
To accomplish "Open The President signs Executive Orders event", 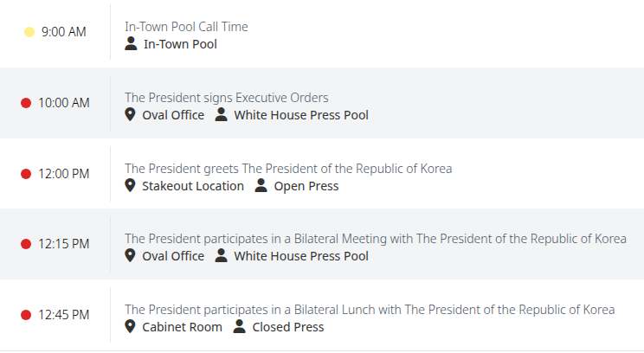I will 227,98.
